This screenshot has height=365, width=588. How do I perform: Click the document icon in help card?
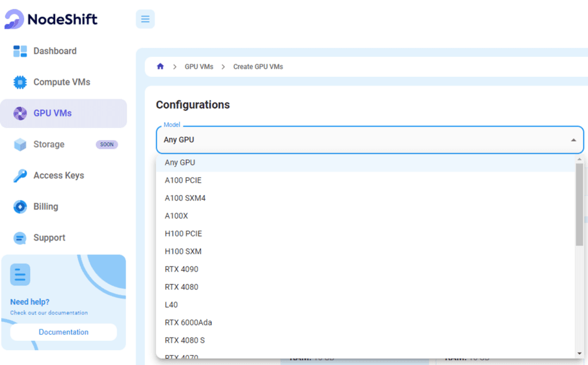(x=20, y=275)
